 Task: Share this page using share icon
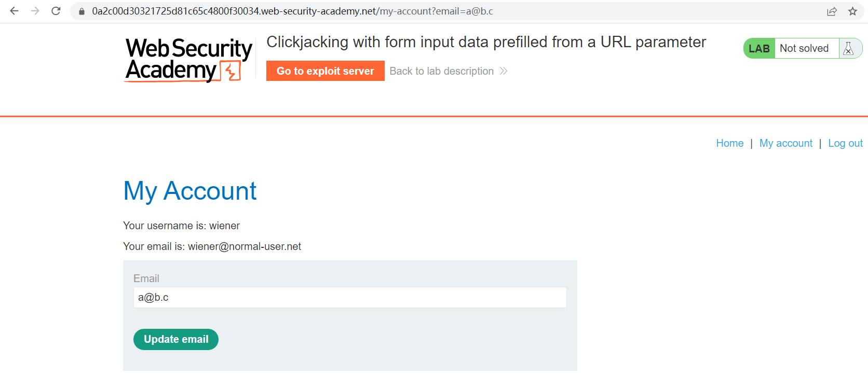click(x=832, y=11)
